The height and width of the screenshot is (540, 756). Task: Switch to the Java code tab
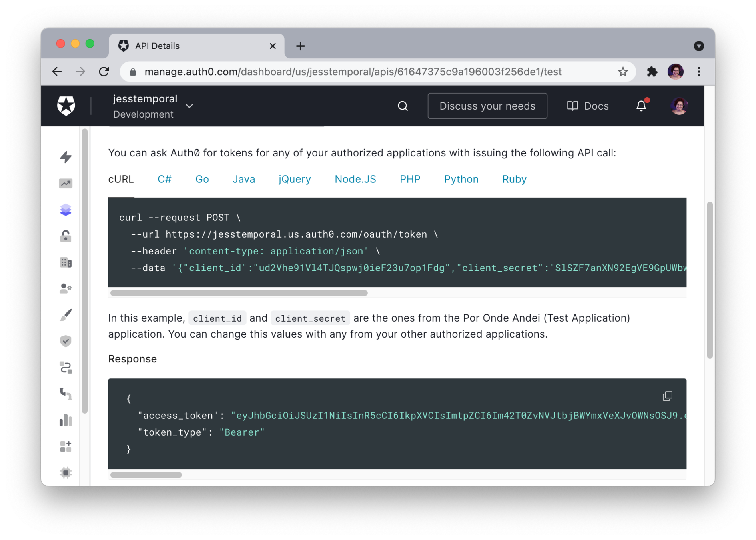(x=244, y=179)
